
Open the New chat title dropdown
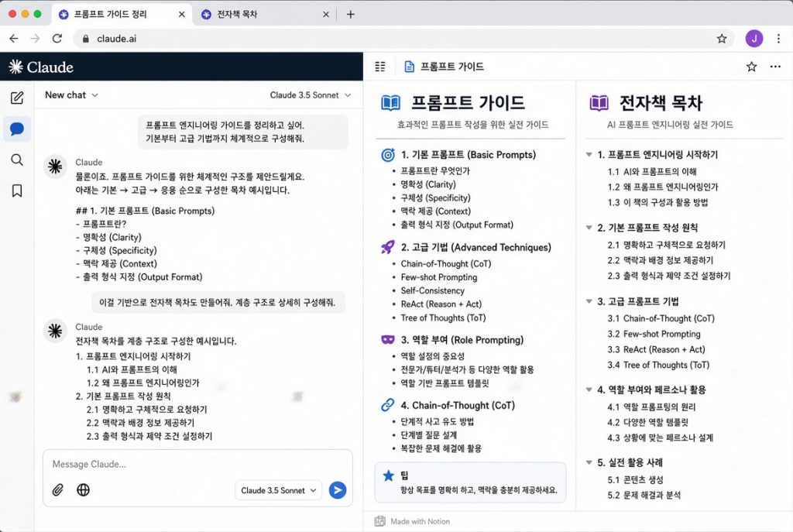click(x=71, y=95)
